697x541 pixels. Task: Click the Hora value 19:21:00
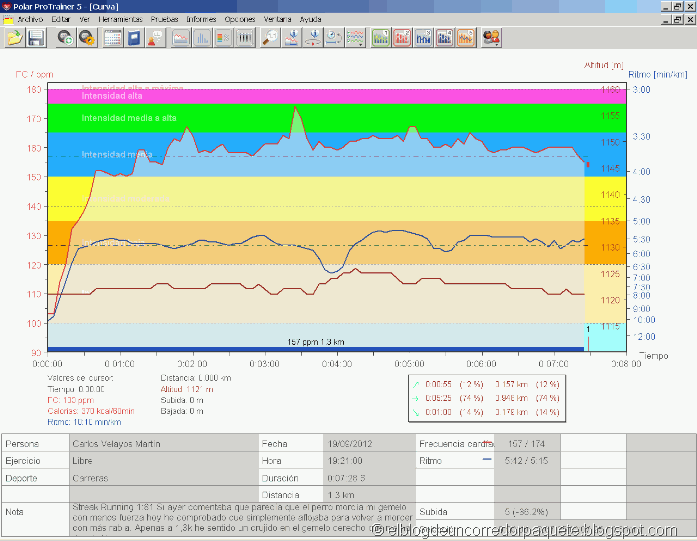coord(369,461)
